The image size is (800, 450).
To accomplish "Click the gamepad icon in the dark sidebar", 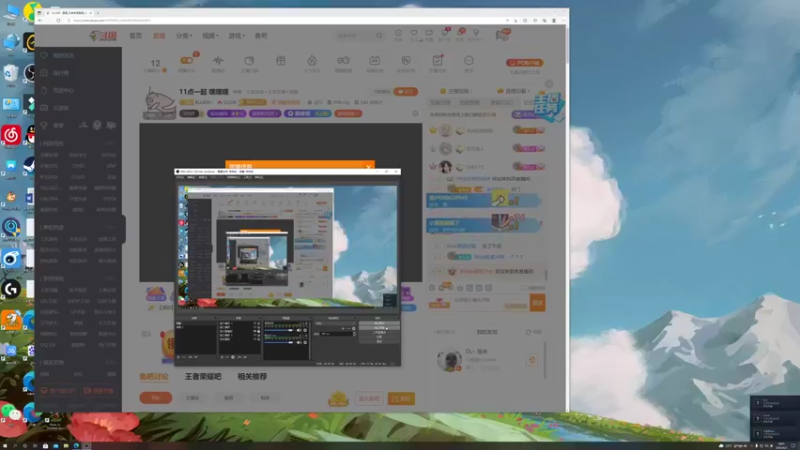I will coord(44,108).
